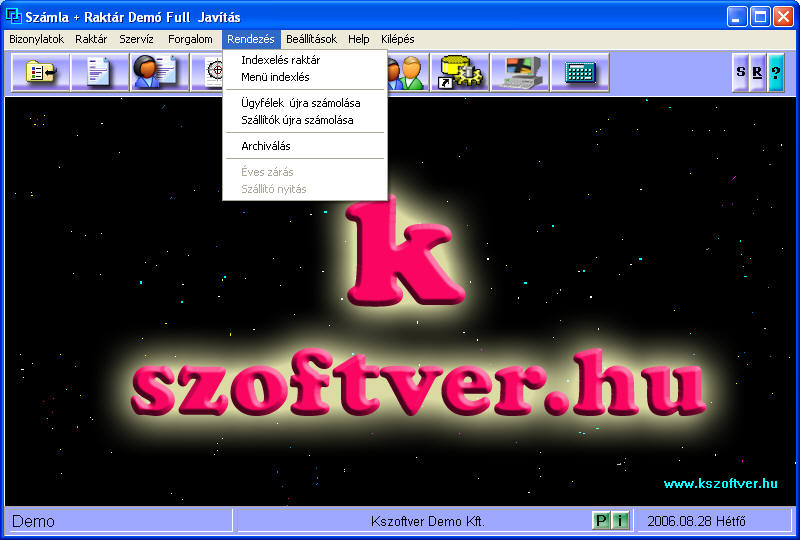Open the Beállítások menu
Screen dimensions: 800x540
coord(311,39)
